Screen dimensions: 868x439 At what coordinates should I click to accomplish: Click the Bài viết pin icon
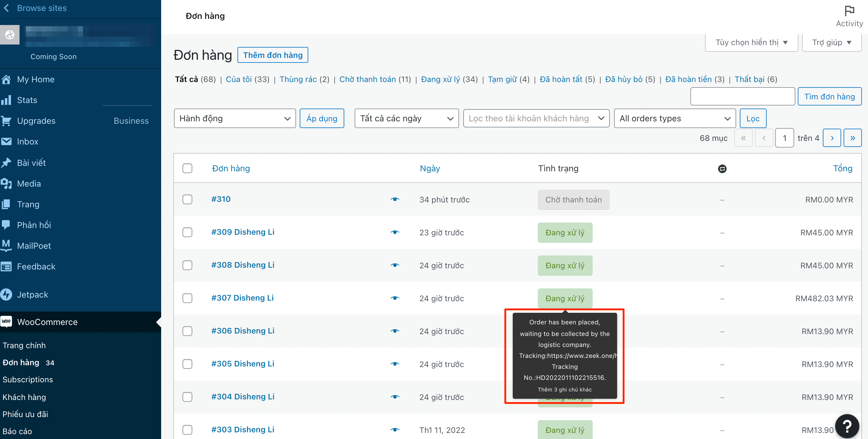pyautogui.click(x=6, y=162)
